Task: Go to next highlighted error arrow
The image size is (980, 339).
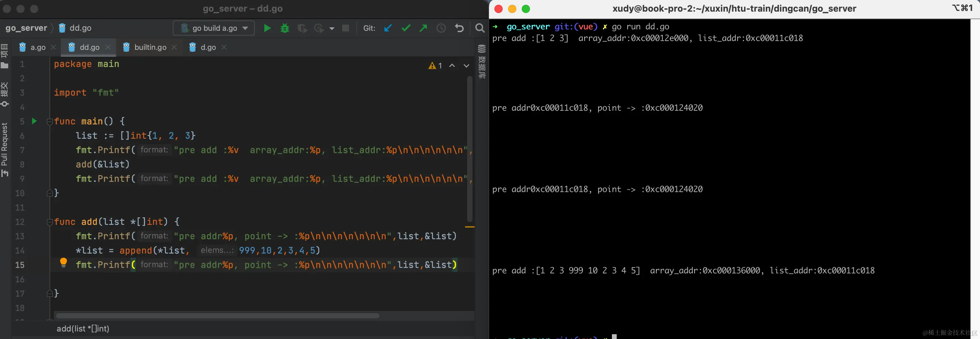Action: (466, 66)
